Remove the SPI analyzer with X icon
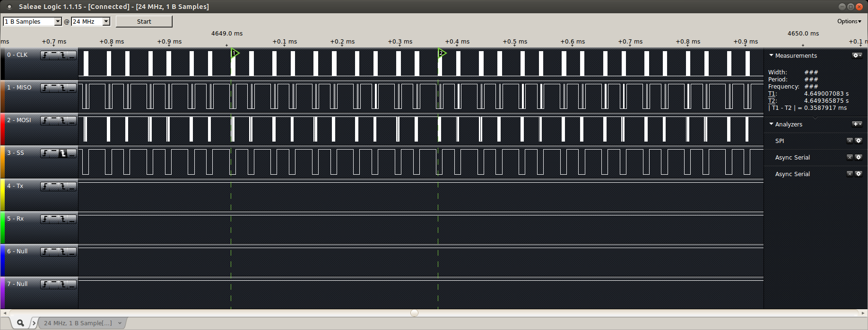Image resolution: width=868 pixels, height=330 pixels. [x=850, y=141]
